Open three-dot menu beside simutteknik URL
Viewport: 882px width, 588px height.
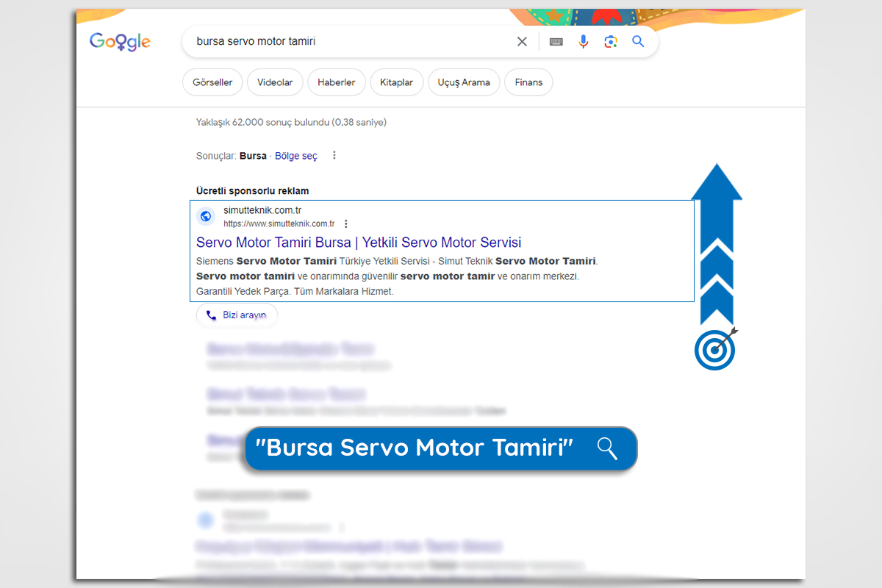click(x=346, y=223)
